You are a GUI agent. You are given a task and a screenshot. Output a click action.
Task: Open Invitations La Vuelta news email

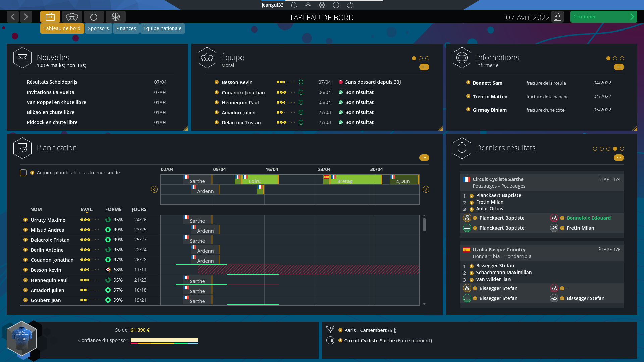click(x=51, y=92)
